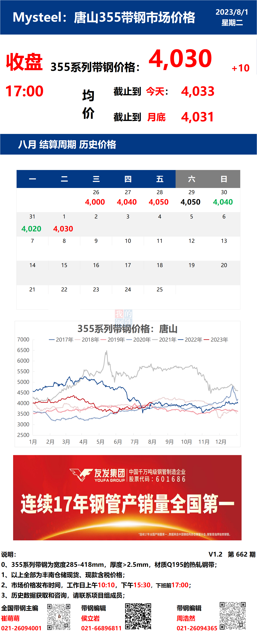The image size is (257, 644).
Task: Click the V1.2 第 662 期 issue label
Action: (232, 554)
